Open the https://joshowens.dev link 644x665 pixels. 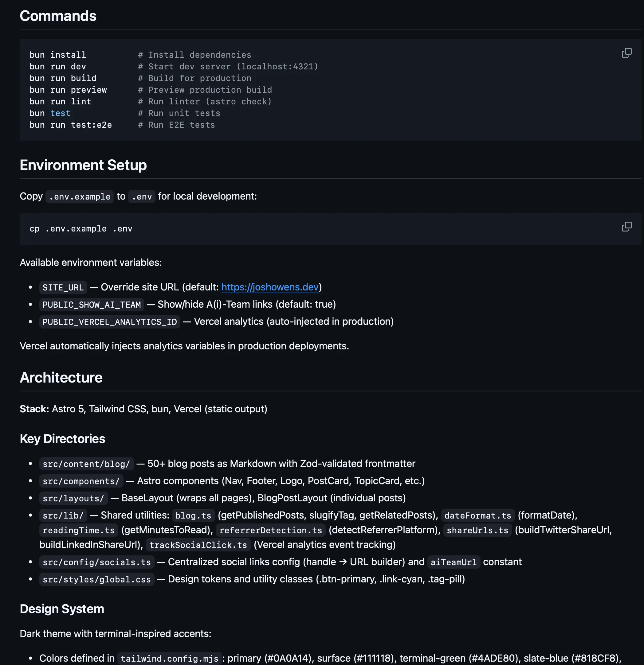[x=270, y=287]
